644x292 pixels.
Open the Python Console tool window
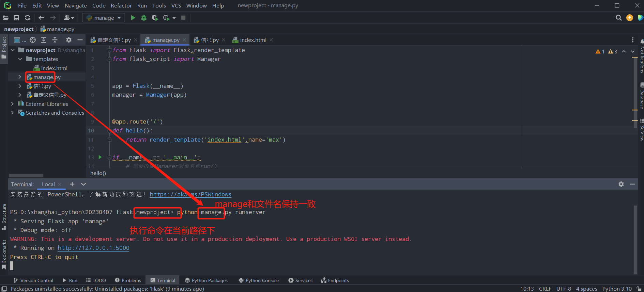tap(259, 280)
